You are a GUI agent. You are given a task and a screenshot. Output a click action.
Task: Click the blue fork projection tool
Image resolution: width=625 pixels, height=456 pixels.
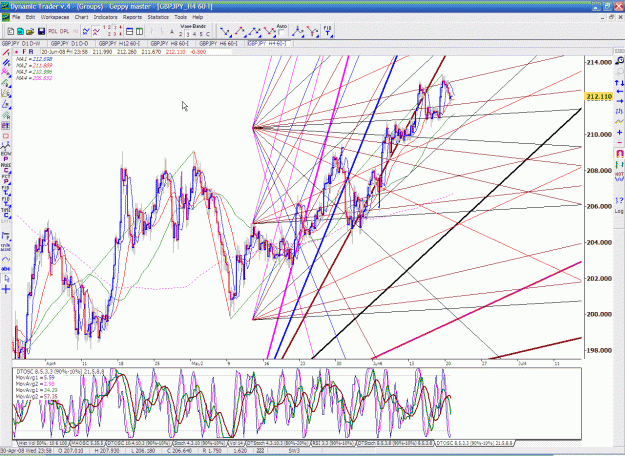(x=298, y=31)
